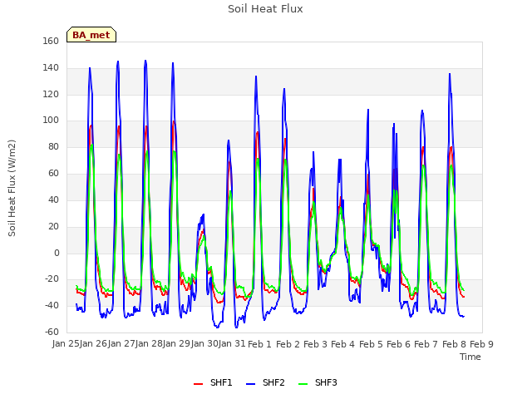Click the positive 20 y-axis tick label
The image size is (532, 399).
click(x=53, y=226)
